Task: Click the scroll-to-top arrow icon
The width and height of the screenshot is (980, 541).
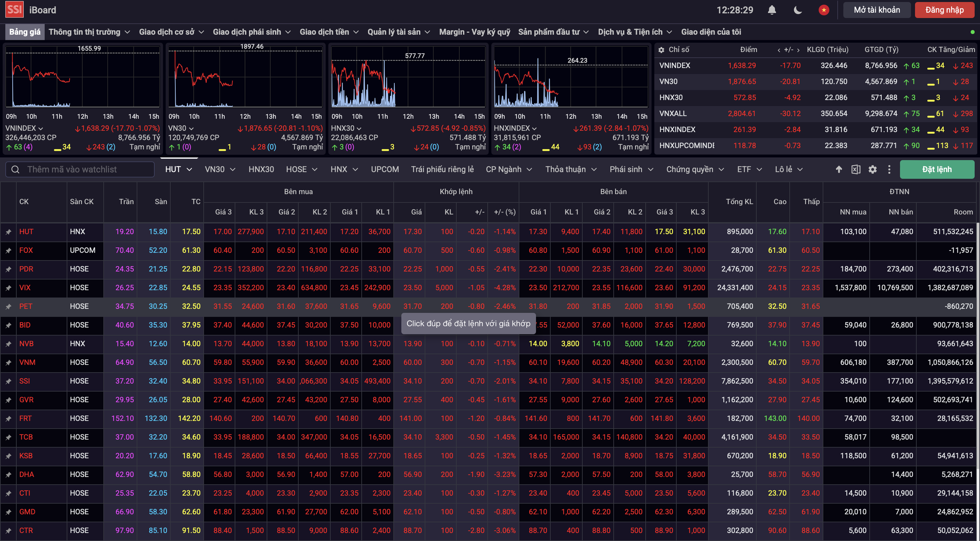Action: pos(839,169)
